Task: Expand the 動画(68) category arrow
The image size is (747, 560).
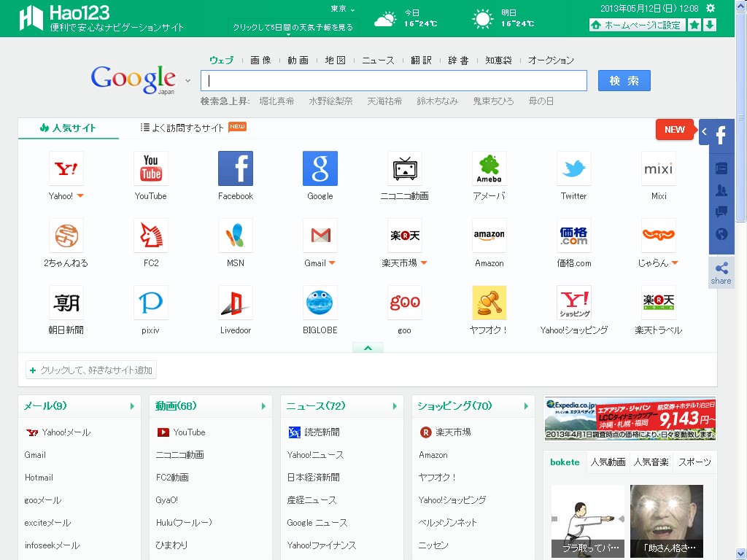Action: point(263,406)
